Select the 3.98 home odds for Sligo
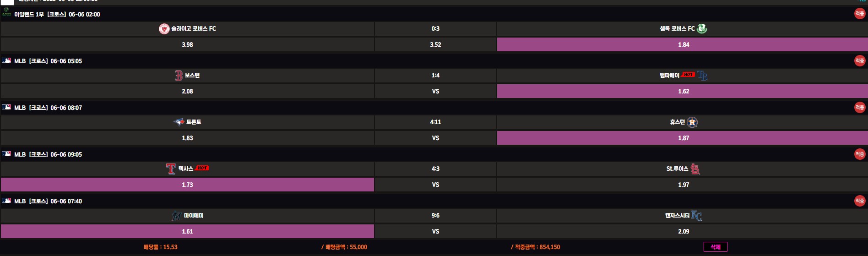This screenshot has height=256, width=868. pyautogui.click(x=187, y=44)
